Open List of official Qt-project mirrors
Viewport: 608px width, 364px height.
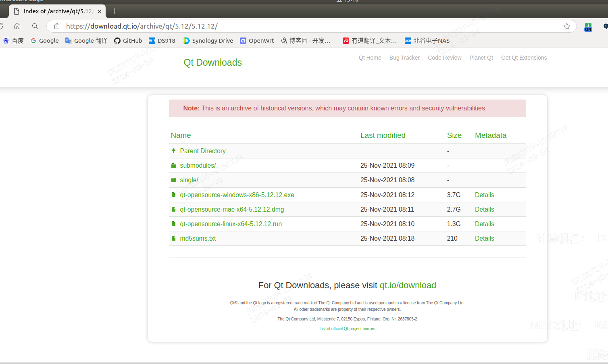click(347, 329)
